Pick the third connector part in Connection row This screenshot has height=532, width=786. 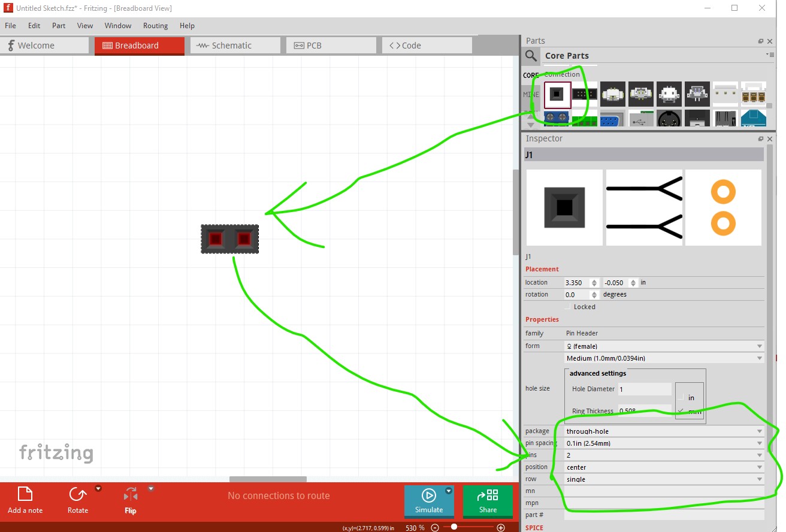[x=613, y=94]
